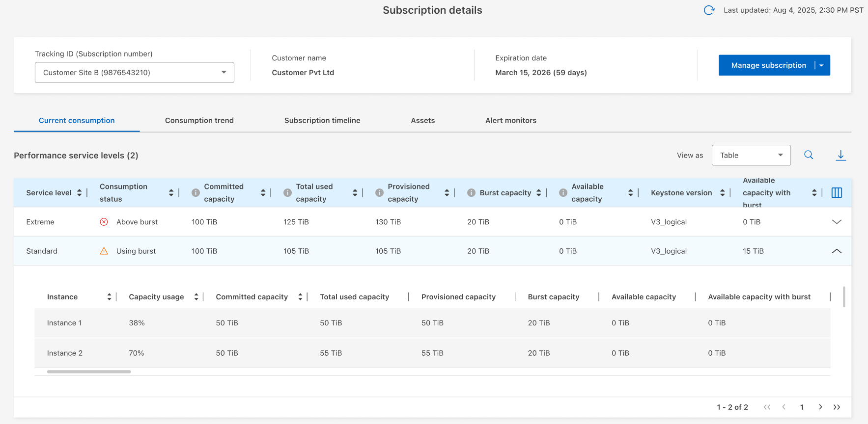Go to the next results page
The width and height of the screenshot is (868, 424).
tap(820, 407)
